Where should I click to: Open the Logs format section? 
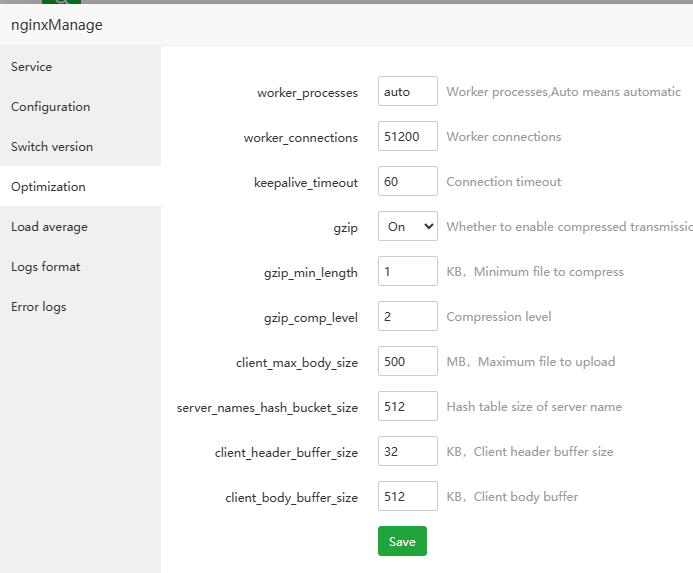pos(46,267)
